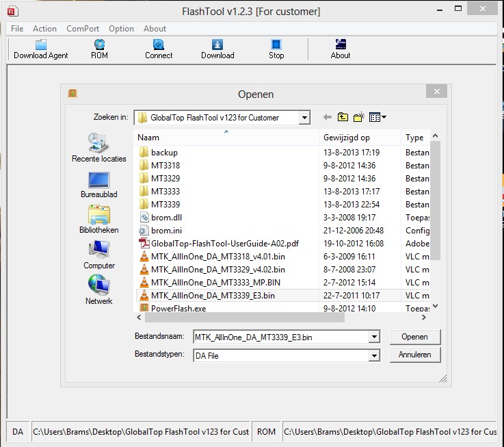Go up one folder level icon
This screenshot has width=504, height=447.
343,117
